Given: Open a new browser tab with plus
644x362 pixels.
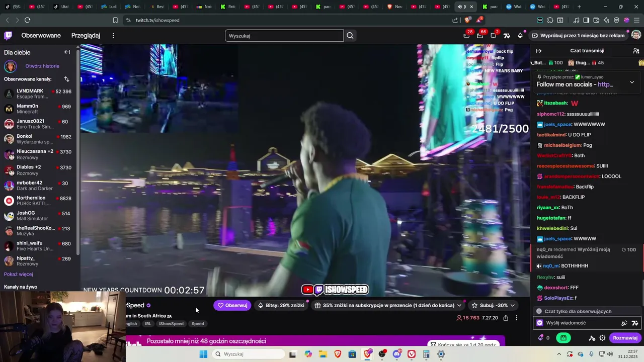Looking at the screenshot, I should point(579,7).
